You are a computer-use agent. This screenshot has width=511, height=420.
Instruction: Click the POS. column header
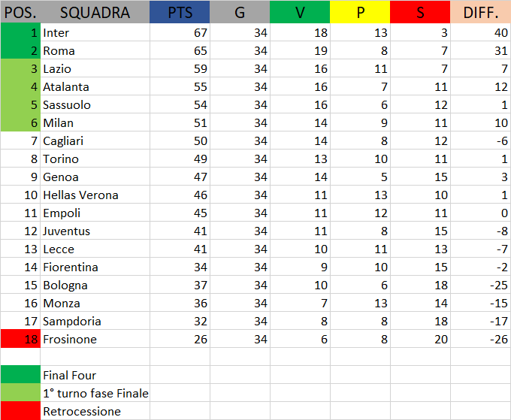[x=20, y=13]
